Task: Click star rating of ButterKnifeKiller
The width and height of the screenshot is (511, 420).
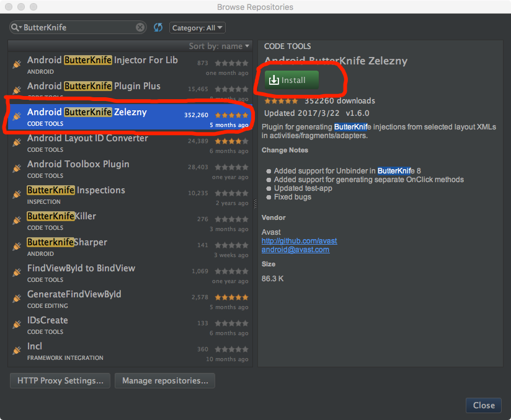Action: [x=231, y=219]
